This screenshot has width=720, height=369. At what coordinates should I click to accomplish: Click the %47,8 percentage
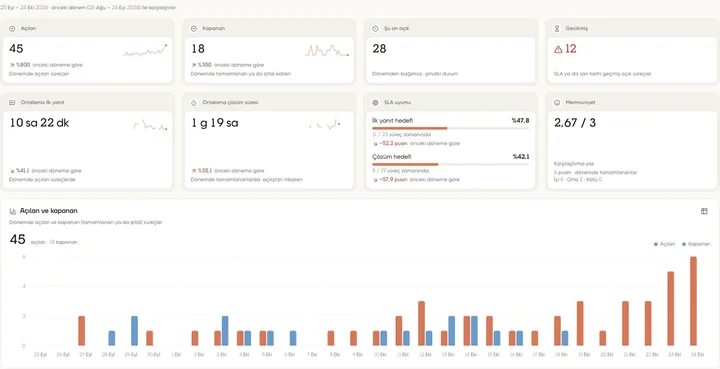pyautogui.click(x=520, y=121)
